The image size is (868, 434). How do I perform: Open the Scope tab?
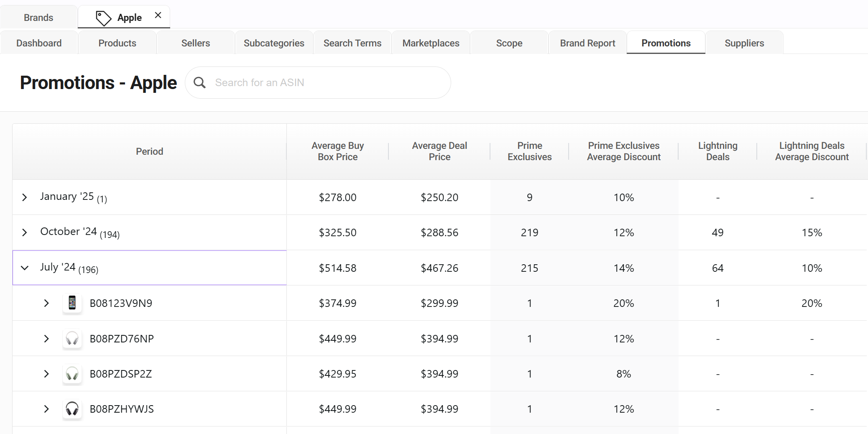click(509, 43)
